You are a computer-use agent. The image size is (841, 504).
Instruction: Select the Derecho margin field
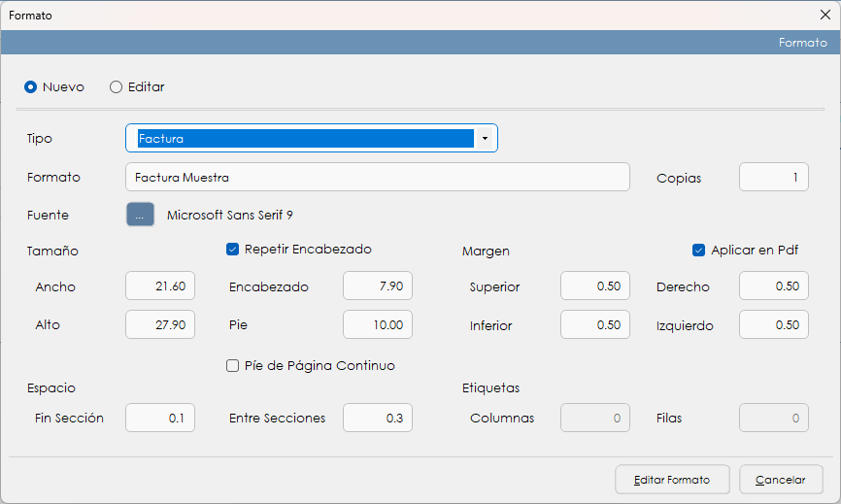[x=773, y=286]
